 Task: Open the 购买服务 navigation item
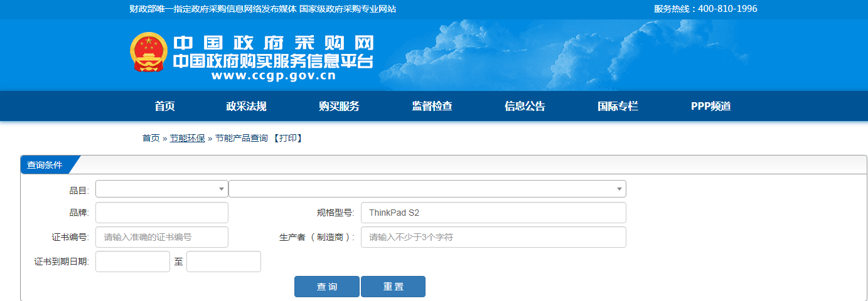coord(339,106)
